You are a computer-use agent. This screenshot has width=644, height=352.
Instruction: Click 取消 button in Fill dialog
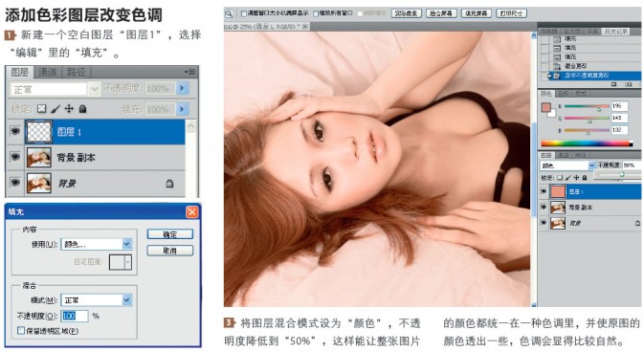tap(169, 251)
